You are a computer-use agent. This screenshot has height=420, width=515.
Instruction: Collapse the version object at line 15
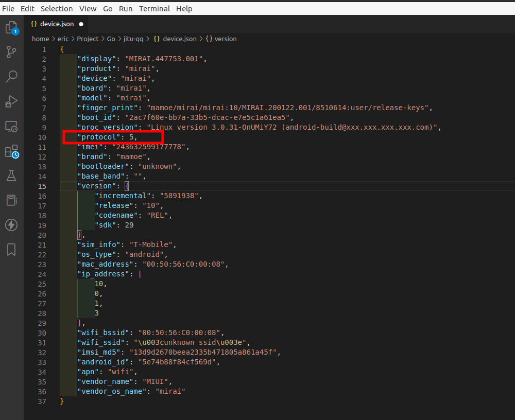click(x=54, y=186)
